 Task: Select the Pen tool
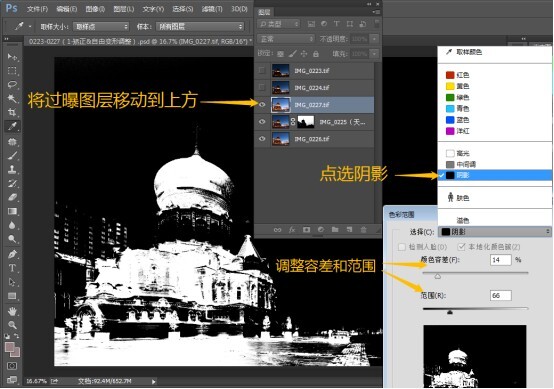coord(12,254)
